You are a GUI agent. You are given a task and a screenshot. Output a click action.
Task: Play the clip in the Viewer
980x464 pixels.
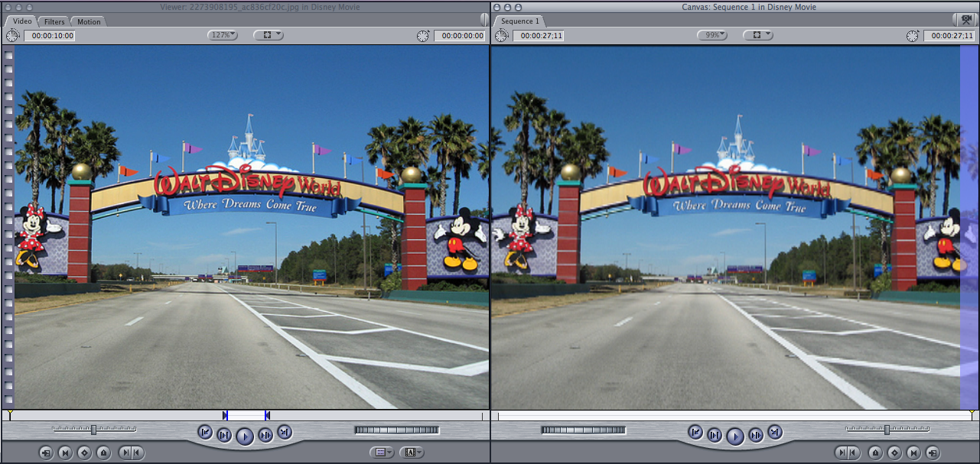[x=244, y=436]
